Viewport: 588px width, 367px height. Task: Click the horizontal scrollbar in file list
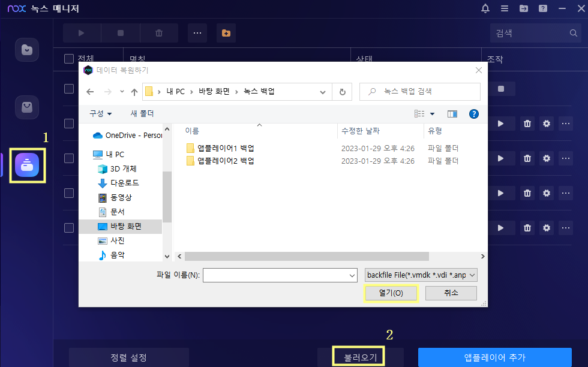tap(307, 257)
